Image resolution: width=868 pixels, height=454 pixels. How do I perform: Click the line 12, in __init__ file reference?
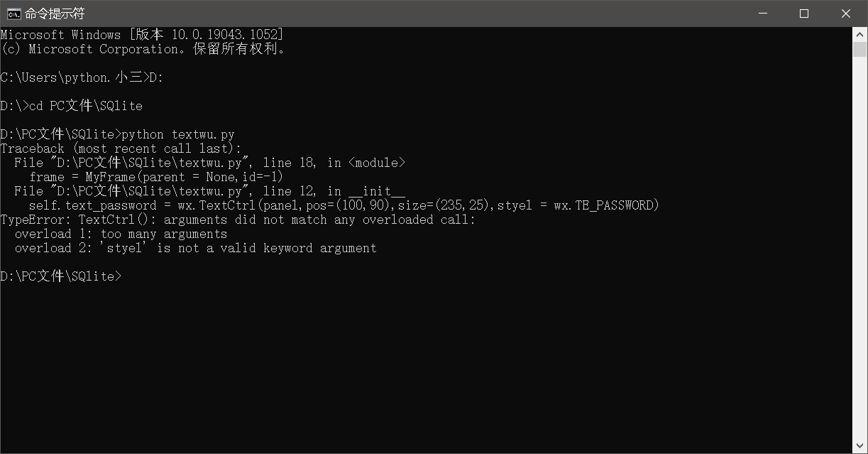(334, 191)
